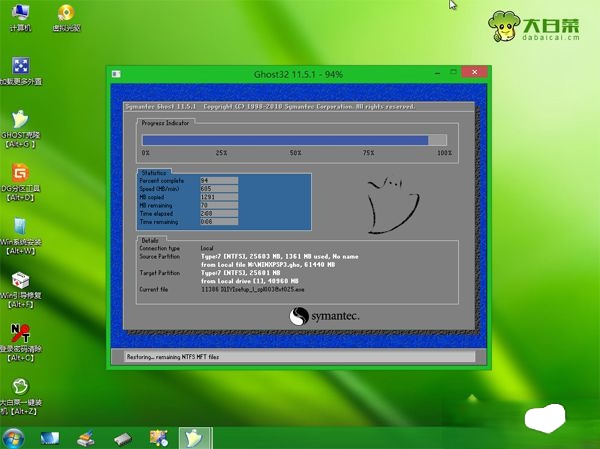Click the Connection type value Local

[207, 248]
